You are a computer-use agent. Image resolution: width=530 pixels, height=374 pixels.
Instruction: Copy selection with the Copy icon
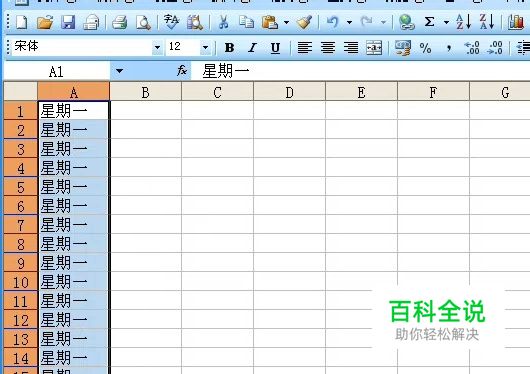pos(246,22)
